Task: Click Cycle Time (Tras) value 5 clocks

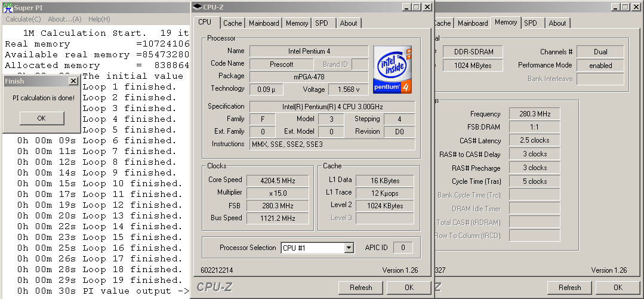Action: coord(535,181)
